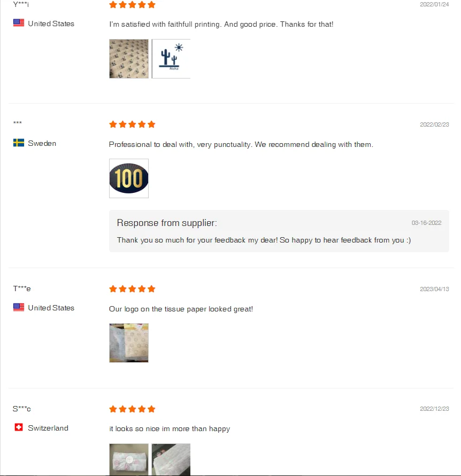This screenshot has width=461, height=476.
Task: Click the supplier's thank you reply text
Action: point(264,240)
